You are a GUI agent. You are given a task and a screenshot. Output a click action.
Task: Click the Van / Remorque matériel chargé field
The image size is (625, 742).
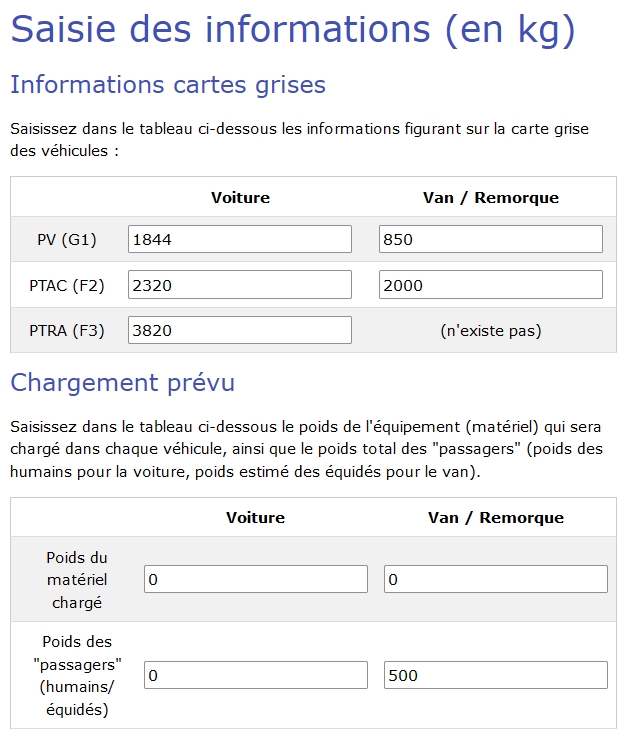(496, 579)
